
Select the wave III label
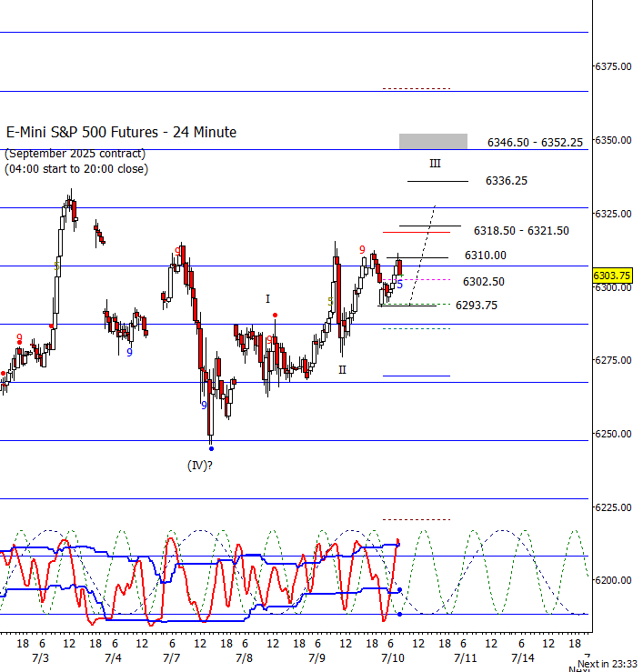[x=435, y=164]
